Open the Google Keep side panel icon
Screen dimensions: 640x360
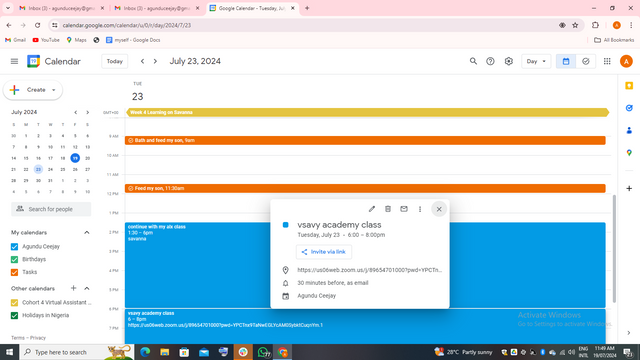pos(629,86)
